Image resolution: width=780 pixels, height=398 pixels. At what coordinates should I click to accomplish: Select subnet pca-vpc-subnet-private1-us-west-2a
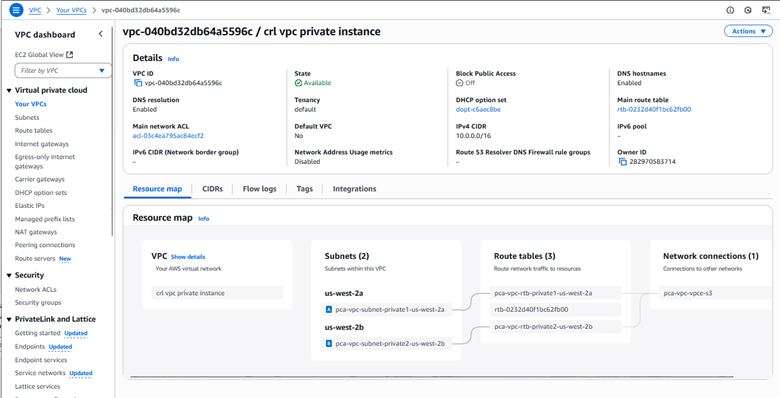coord(386,309)
